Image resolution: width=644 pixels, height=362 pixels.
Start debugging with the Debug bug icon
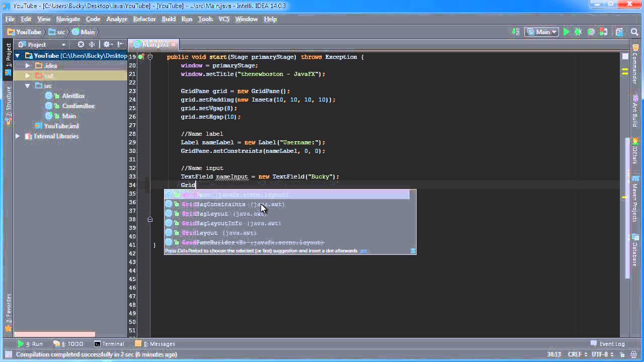[x=578, y=32]
